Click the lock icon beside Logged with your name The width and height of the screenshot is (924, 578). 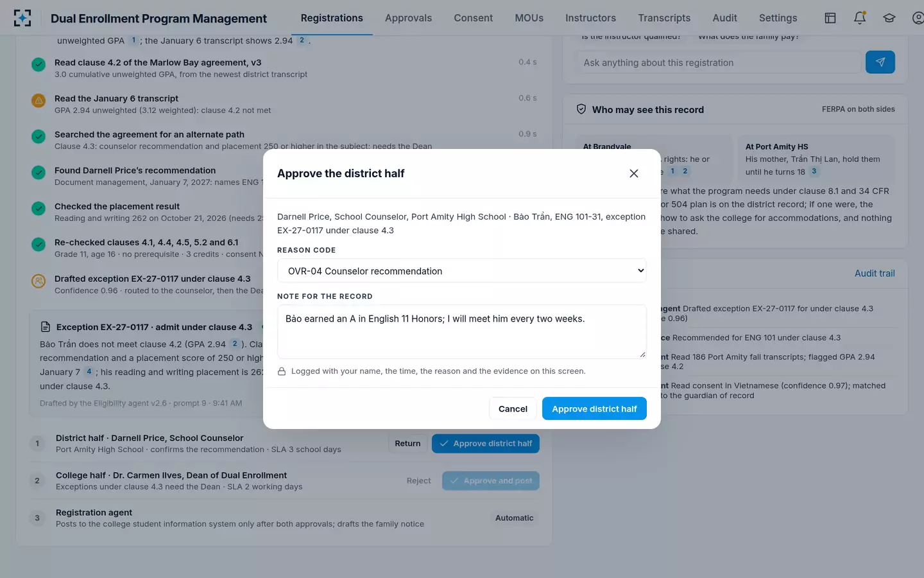pos(282,371)
